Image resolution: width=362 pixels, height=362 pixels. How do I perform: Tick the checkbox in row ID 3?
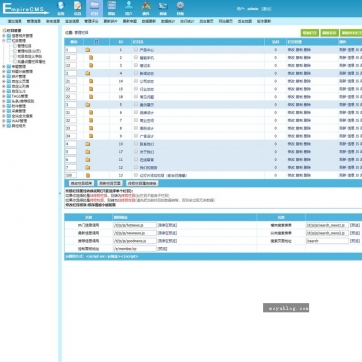tap(136, 65)
